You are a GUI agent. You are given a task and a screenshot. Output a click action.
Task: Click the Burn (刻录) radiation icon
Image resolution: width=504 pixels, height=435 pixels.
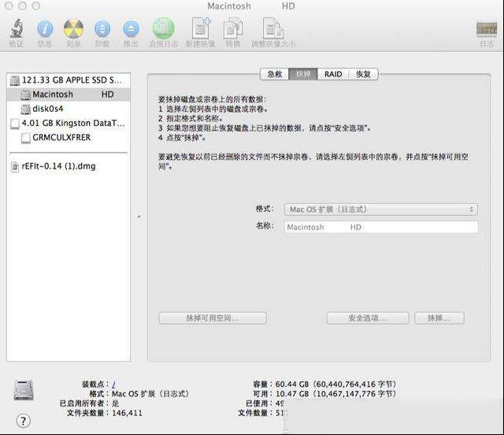[73, 28]
